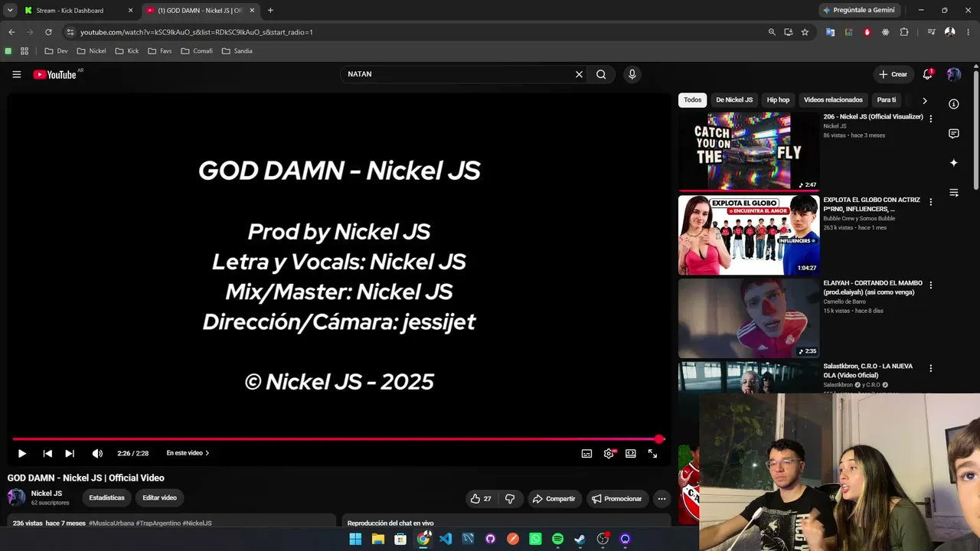Open the sparkle Ask icon in the side rail
This screenshot has height=551, width=980.
pos(953,163)
